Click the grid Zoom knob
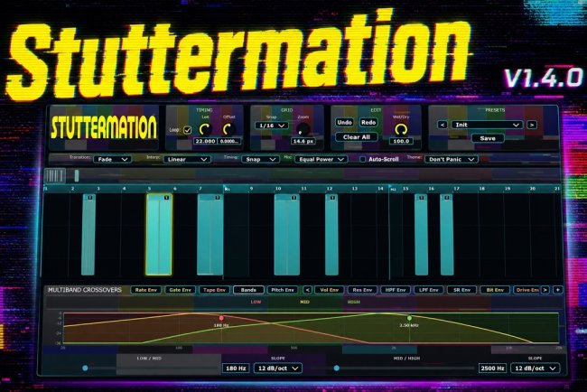The image size is (587, 392). [303, 129]
